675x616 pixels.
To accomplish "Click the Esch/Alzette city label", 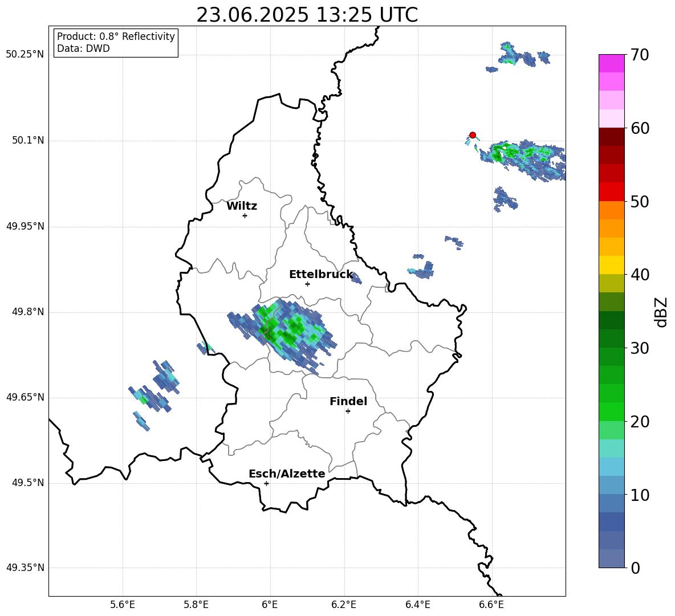I will (x=287, y=474).
